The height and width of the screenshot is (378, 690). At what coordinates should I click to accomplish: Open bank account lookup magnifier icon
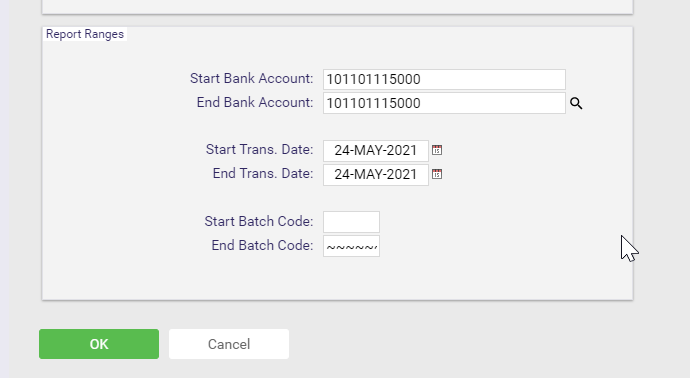pos(576,103)
